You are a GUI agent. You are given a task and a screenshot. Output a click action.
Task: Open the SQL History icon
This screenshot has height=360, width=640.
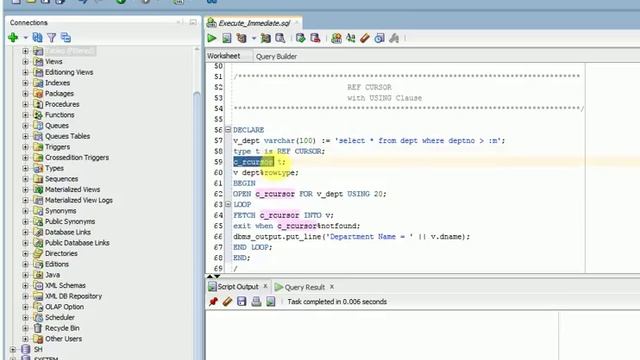pos(379,38)
